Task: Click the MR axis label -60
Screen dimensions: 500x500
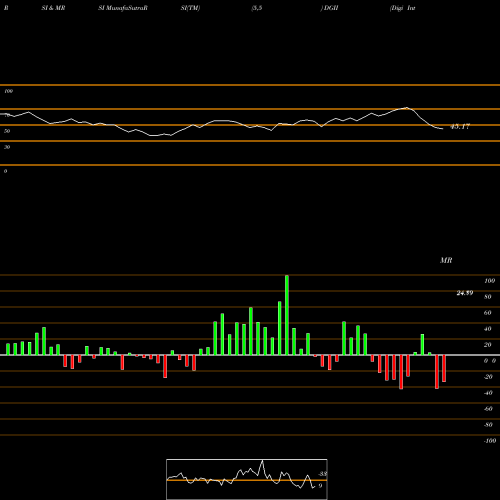Action: (x=488, y=409)
